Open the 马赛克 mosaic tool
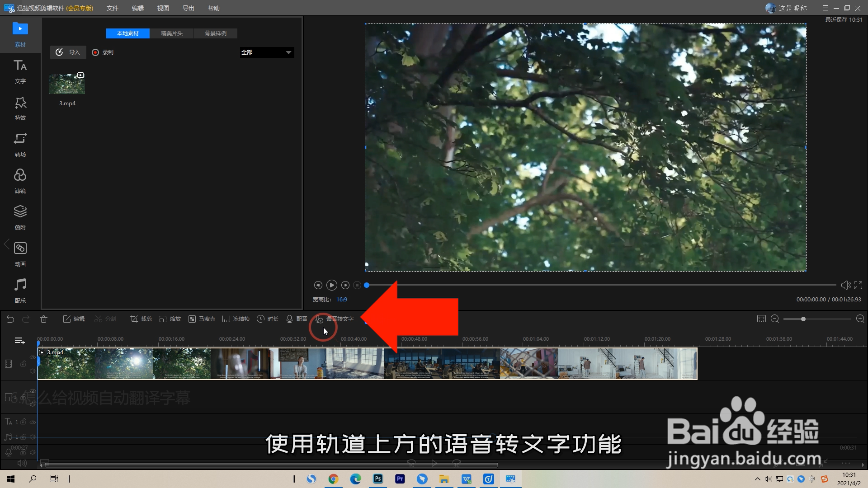 [202, 319]
